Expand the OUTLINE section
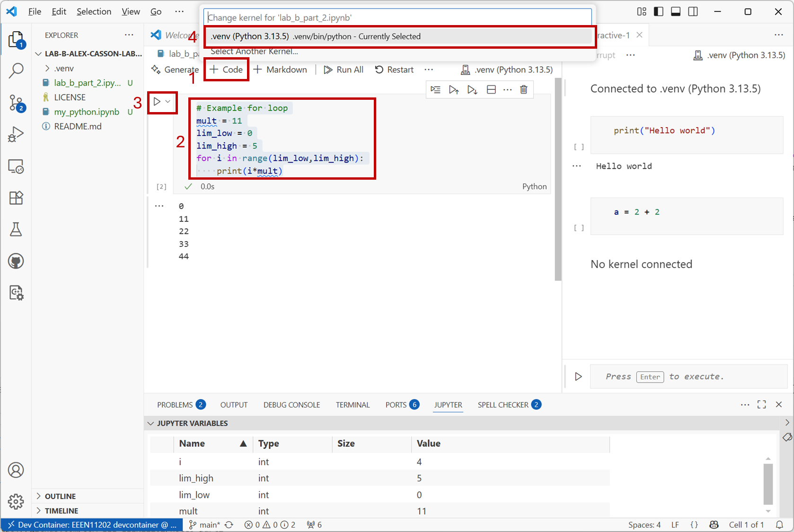 tap(60, 496)
